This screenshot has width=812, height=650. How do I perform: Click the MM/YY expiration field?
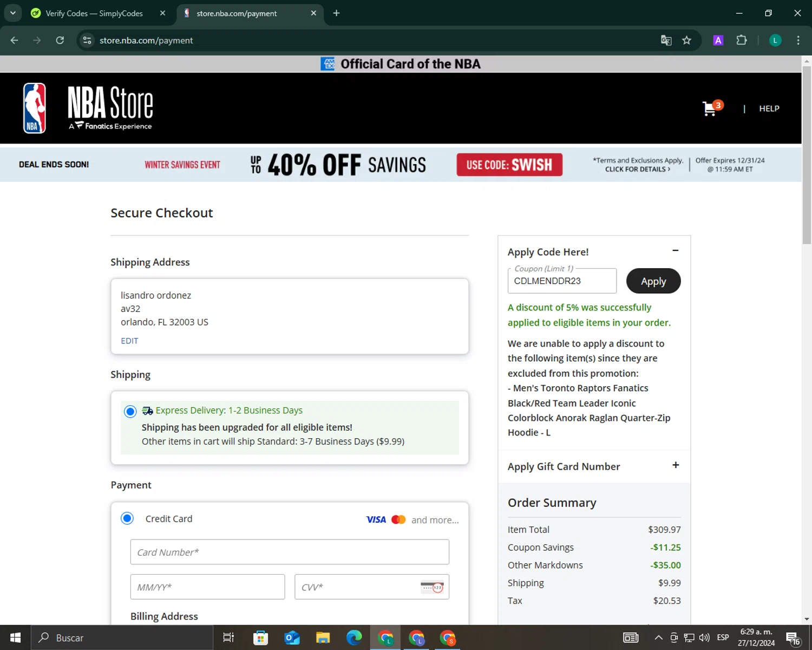(207, 587)
